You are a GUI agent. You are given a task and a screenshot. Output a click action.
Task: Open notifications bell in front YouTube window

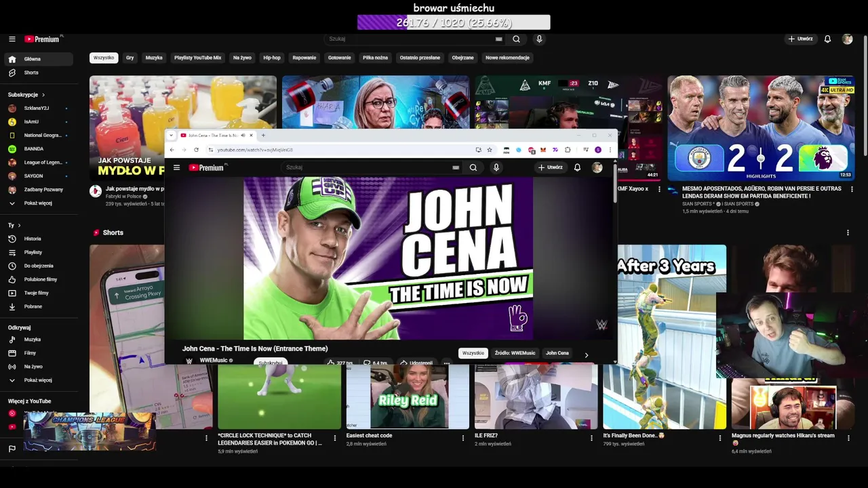coord(577,167)
